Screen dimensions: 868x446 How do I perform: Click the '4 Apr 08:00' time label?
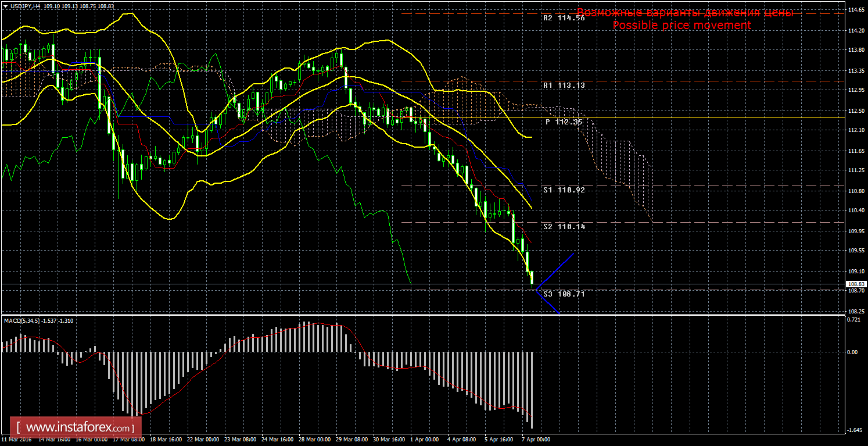(463, 440)
